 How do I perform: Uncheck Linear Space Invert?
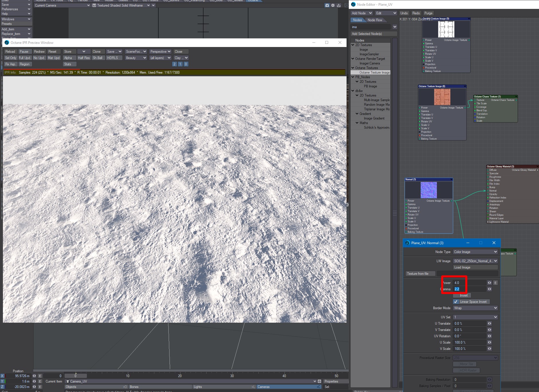click(456, 302)
